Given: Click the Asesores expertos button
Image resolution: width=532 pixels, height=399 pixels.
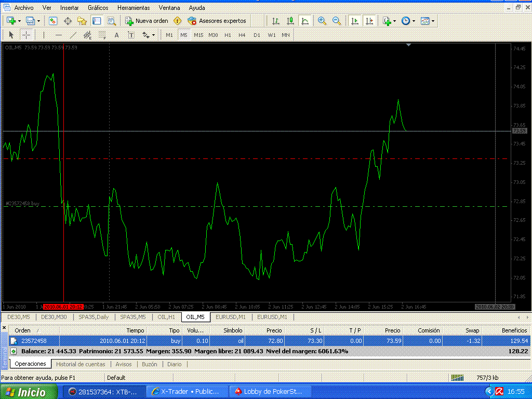Looking at the screenshot, I should click(x=217, y=21).
